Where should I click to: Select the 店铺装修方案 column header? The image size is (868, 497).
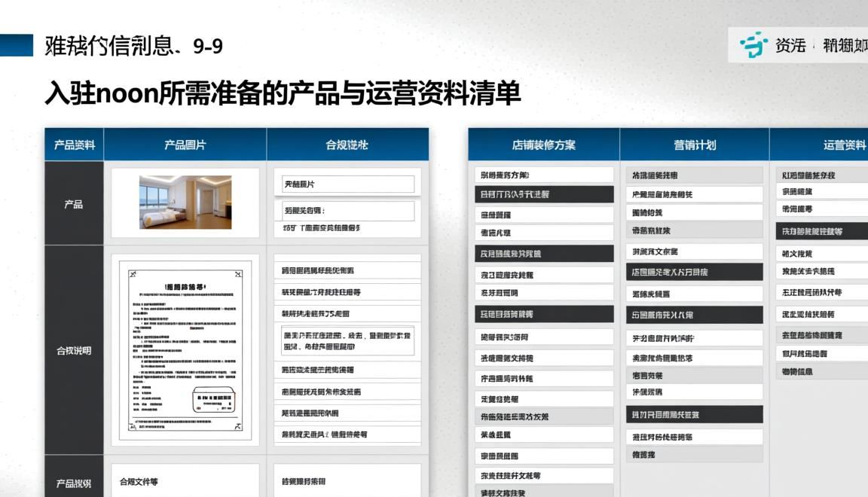(543, 145)
